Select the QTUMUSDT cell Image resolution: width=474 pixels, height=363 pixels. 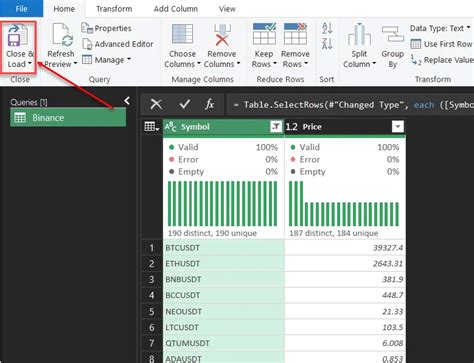(x=223, y=343)
